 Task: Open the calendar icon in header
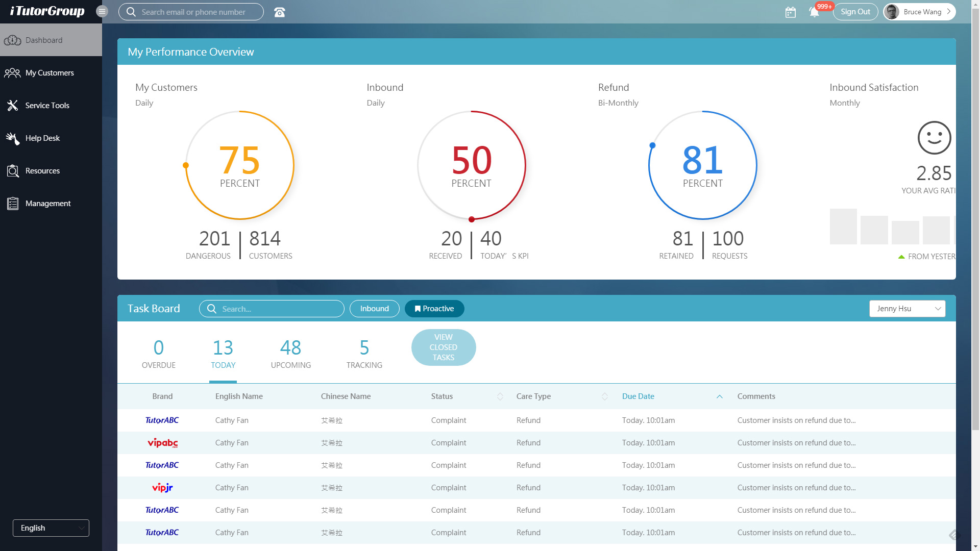tap(790, 12)
